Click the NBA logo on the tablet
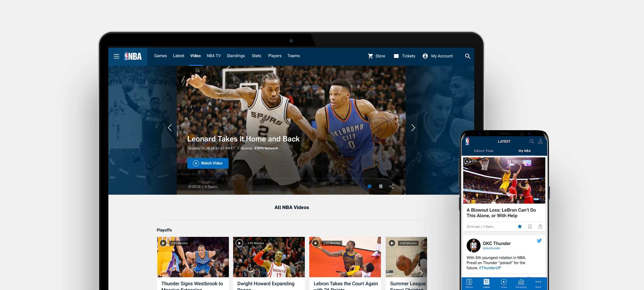Image resolution: width=644 pixels, height=290 pixels. click(x=133, y=56)
